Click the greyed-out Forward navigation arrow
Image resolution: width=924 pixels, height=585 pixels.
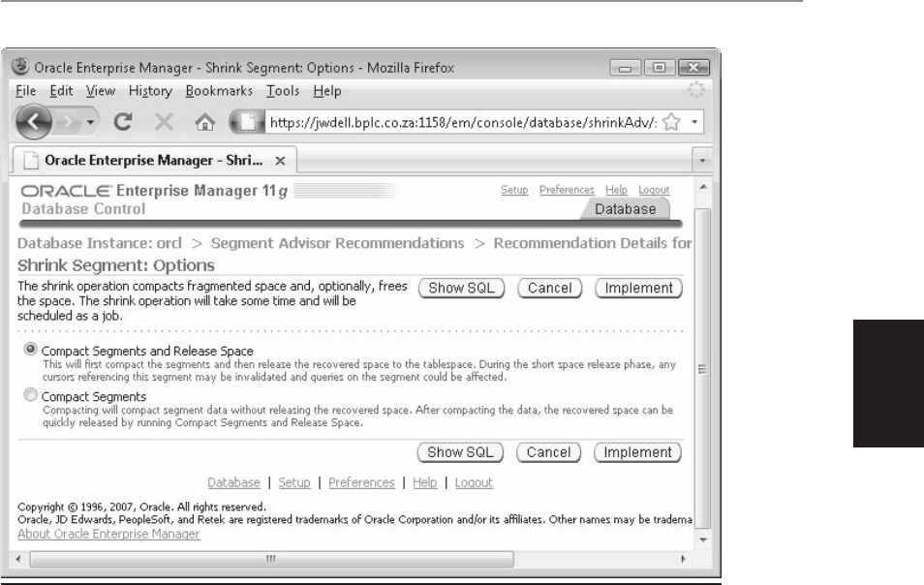tap(67, 123)
